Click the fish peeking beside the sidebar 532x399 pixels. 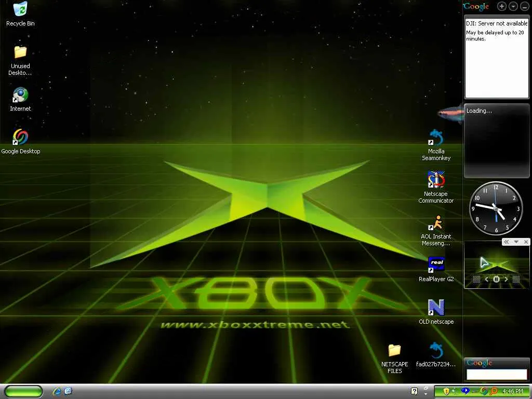[450, 114]
